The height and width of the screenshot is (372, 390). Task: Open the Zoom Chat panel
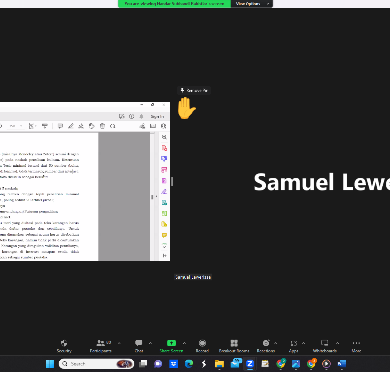click(x=139, y=346)
